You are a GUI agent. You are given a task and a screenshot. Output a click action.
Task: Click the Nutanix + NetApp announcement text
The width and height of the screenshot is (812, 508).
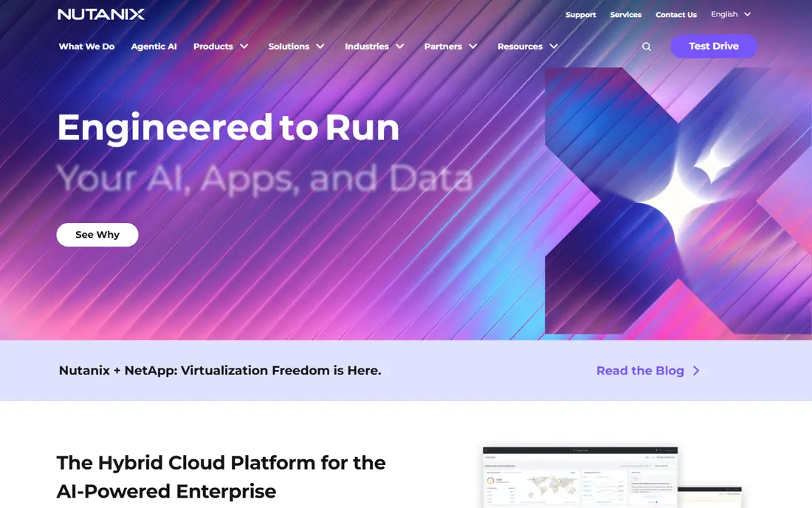[220, 371]
